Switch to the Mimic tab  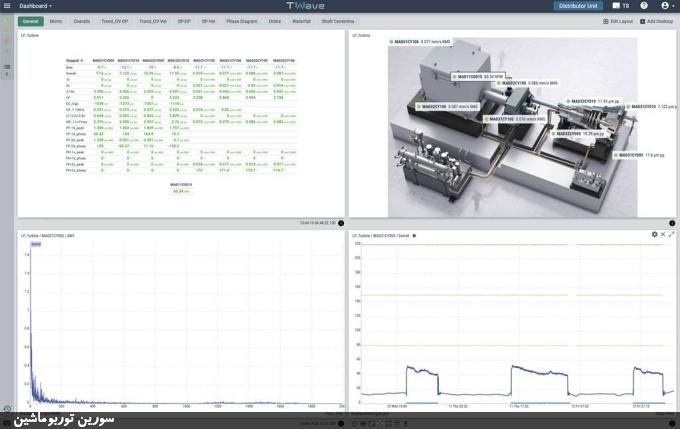pyautogui.click(x=57, y=21)
